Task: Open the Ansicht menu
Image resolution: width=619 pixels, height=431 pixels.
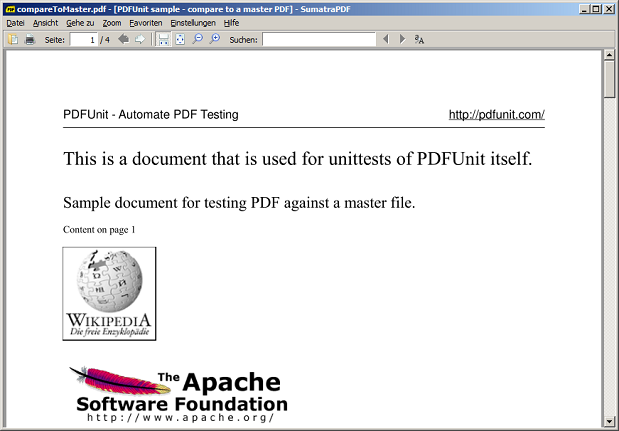Action: click(x=45, y=22)
